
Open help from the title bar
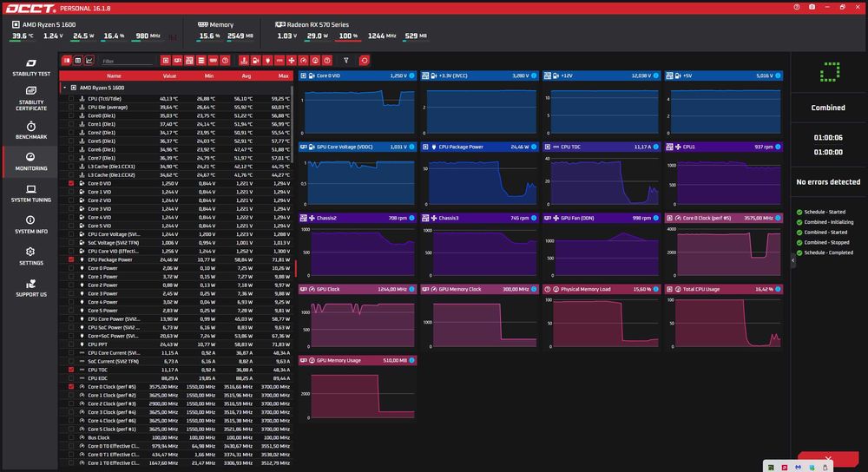[797, 7]
